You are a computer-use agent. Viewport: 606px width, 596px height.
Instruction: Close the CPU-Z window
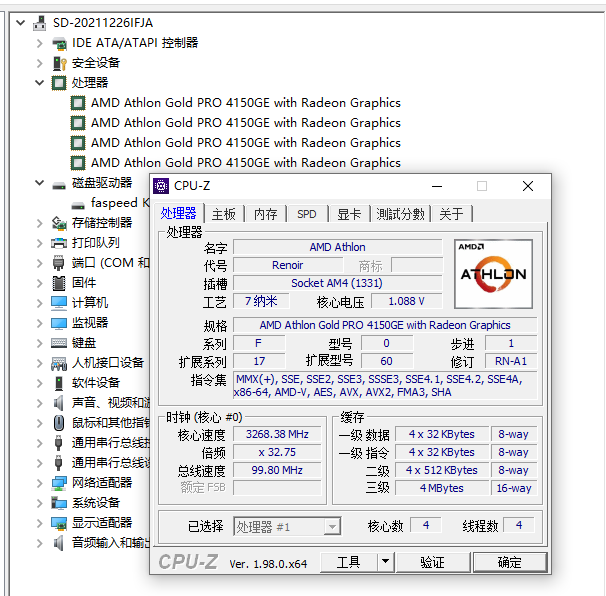pos(528,186)
